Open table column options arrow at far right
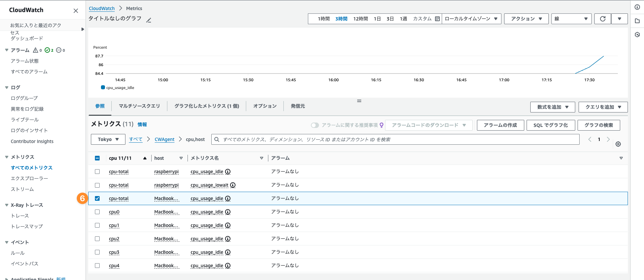The height and width of the screenshot is (280, 644). [x=621, y=158]
